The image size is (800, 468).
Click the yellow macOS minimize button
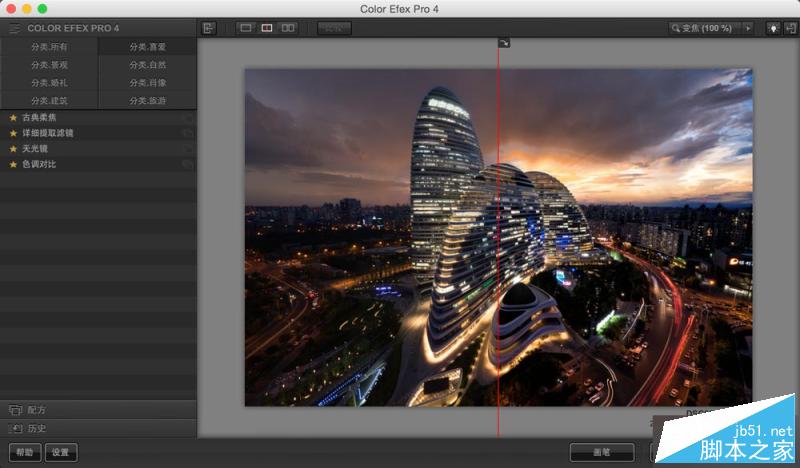[x=27, y=9]
